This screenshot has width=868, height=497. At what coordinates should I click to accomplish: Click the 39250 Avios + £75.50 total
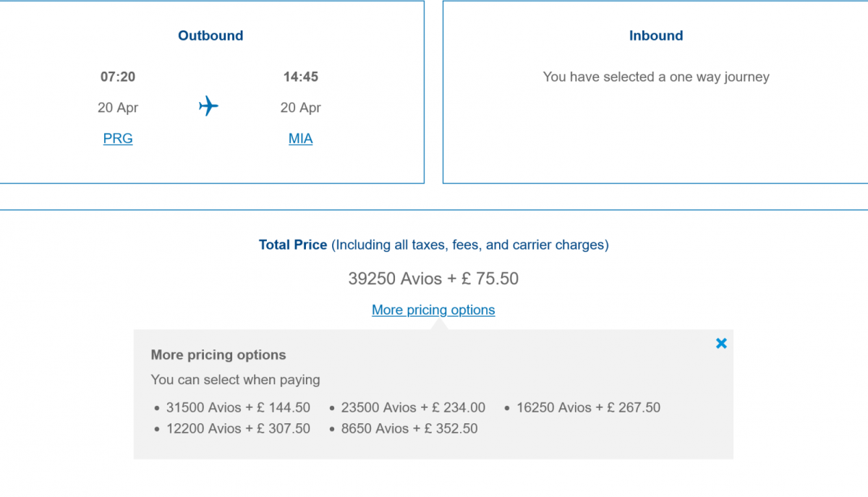(433, 279)
